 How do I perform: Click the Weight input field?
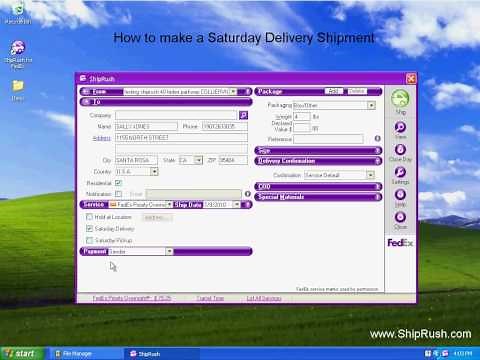pos(302,117)
